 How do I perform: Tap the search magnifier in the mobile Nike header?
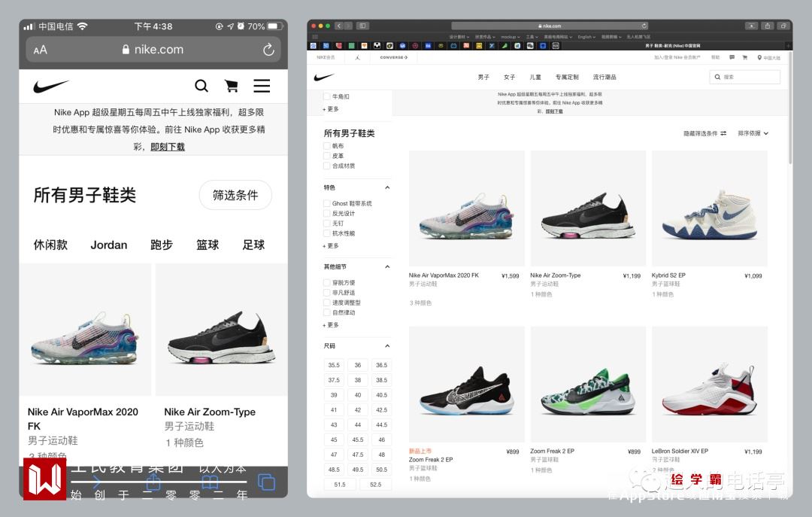201,86
